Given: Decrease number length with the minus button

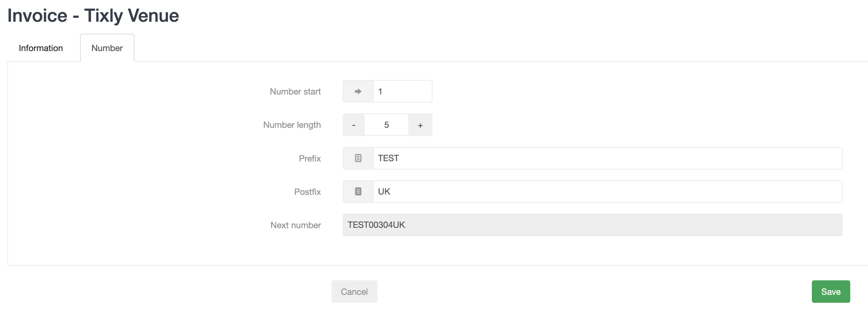Looking at the screenshot, I should (x=354, y=125).
